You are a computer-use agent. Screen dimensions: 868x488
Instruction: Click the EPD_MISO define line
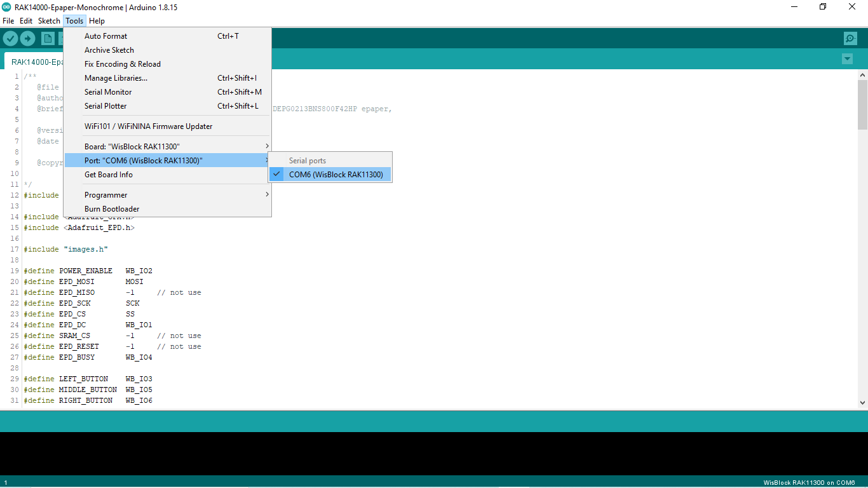click(112, 292)
